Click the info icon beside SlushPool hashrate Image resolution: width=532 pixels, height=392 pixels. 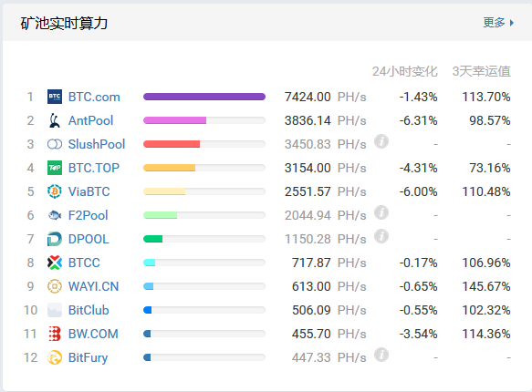point(381,141)
